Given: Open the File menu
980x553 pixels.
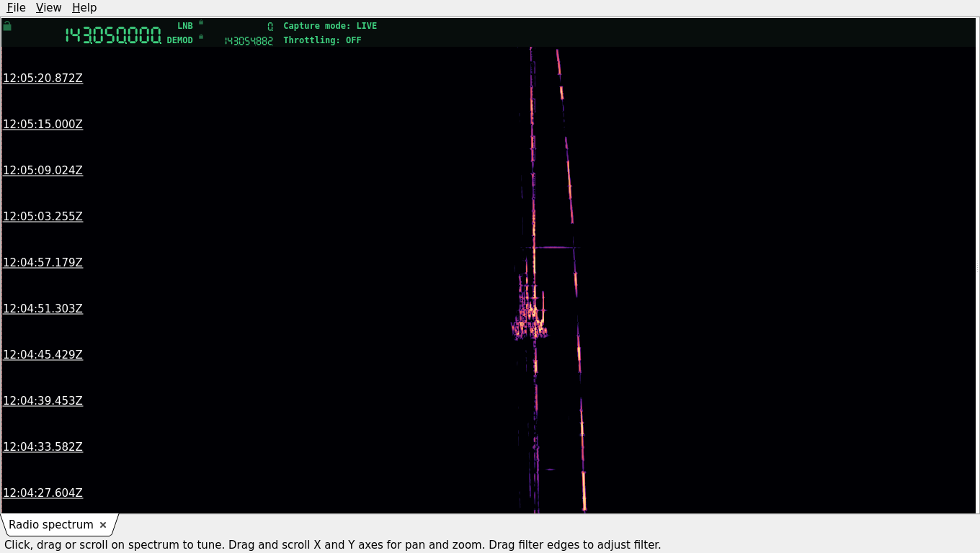Looking at the screenshot, I should pos(16,7).
